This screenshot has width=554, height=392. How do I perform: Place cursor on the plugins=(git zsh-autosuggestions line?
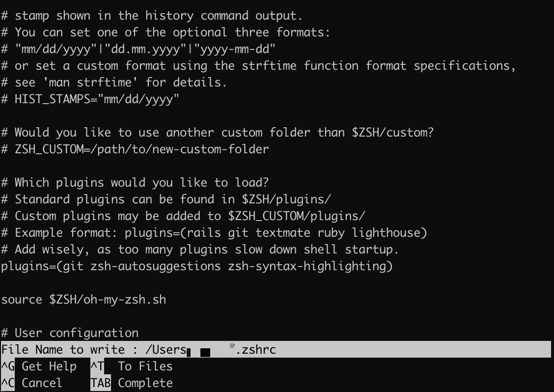[x=197, y=266]
